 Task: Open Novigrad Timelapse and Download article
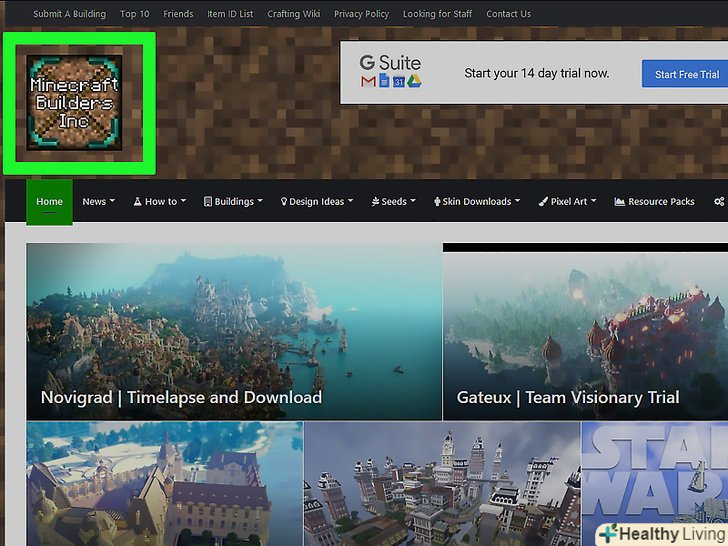(234, 332)
